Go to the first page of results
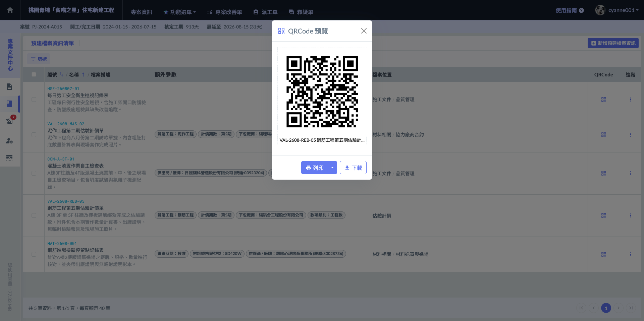644x321 pixels. click(581, 308)
